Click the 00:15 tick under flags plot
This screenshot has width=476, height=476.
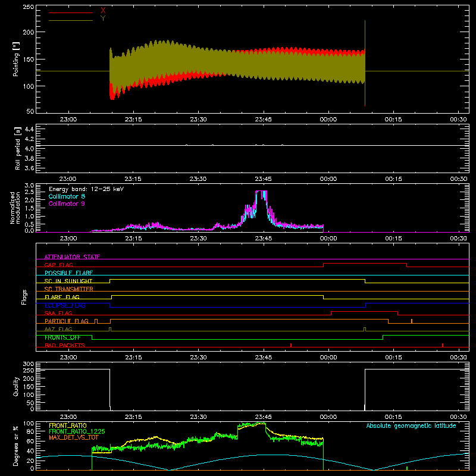coord(393,358)
